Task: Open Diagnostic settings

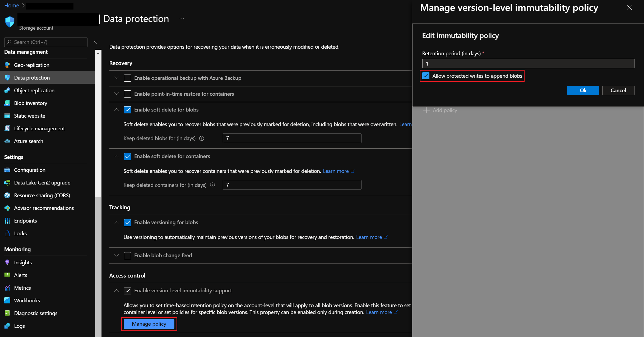Action: coord(36,313)
